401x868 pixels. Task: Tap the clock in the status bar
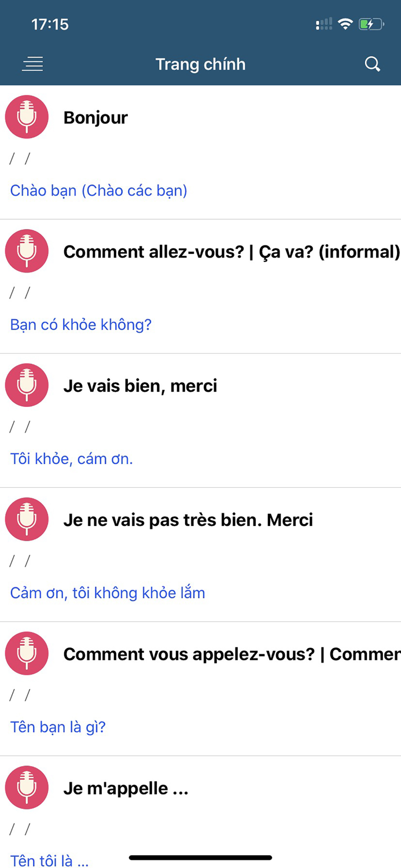click(x=50, y=24)
